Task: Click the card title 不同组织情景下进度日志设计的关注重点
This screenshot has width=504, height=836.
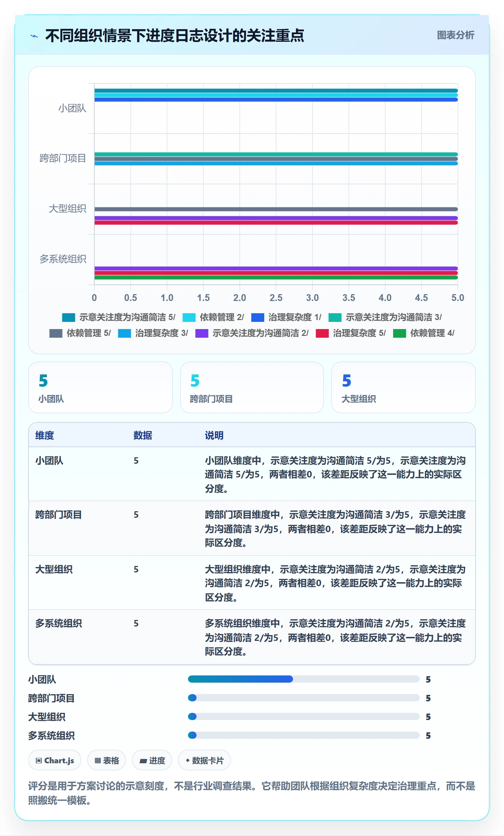Action: [x=175, y=36]
